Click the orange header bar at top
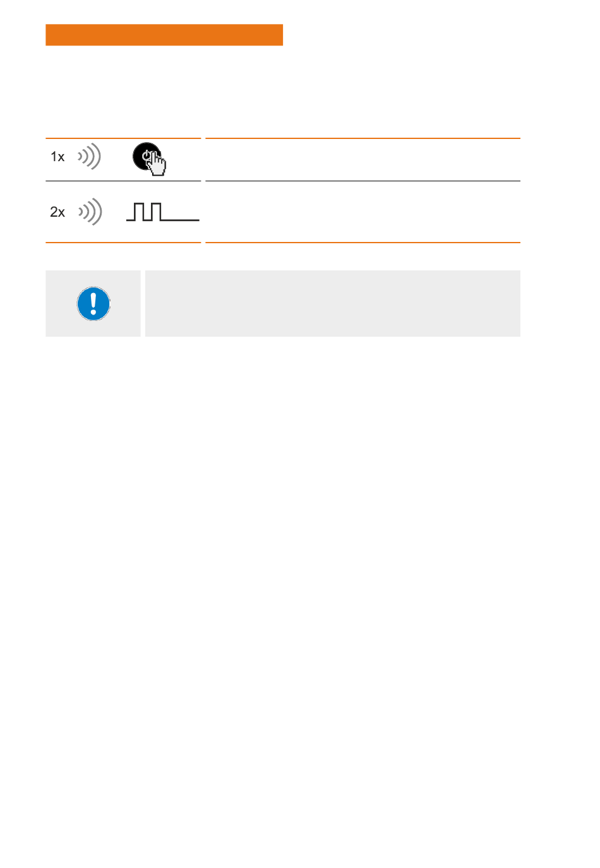600x868 pixels. click(x=164, y=35)
